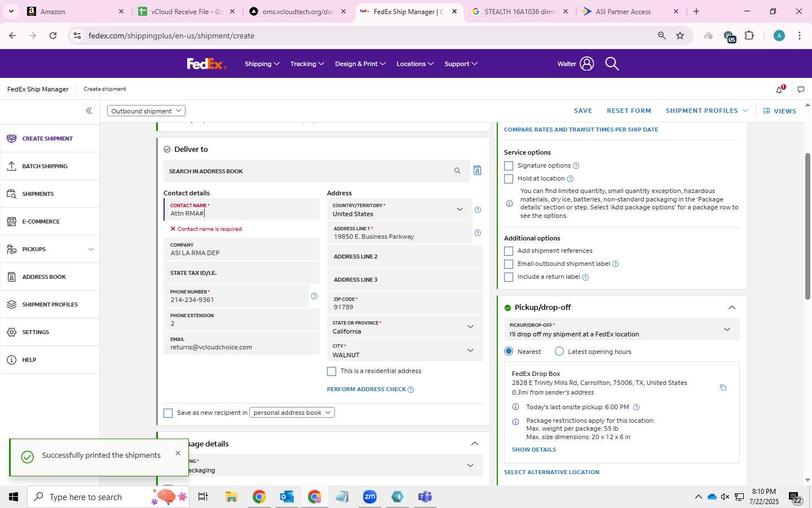
Task: Open the chat message icon
Action: point(801,89)
